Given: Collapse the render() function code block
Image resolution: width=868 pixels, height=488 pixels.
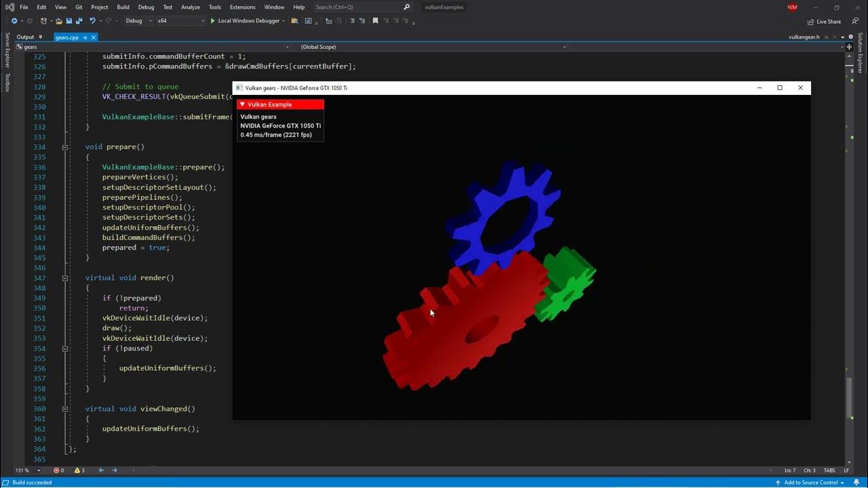Looking at the screenshot, I should pos(64,277).
